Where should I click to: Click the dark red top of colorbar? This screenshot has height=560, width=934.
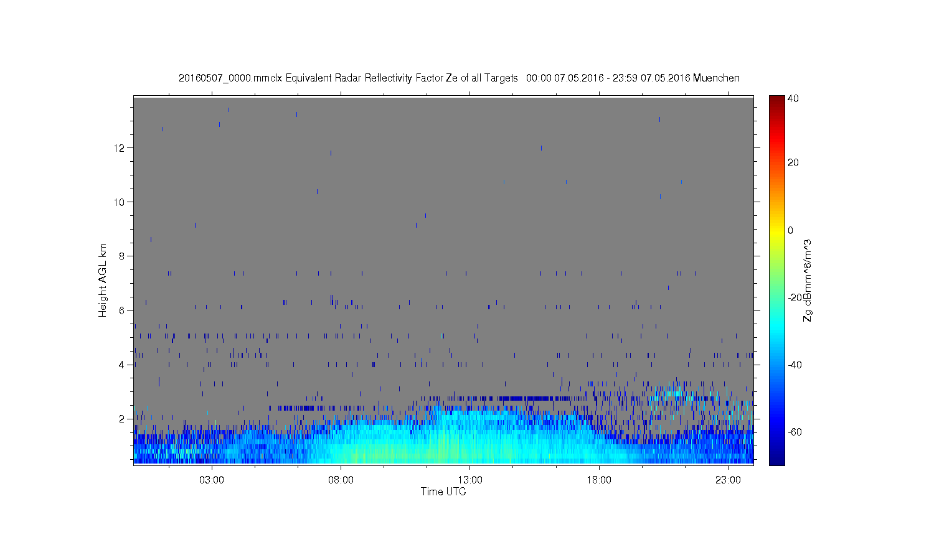(x=776, y=100)
